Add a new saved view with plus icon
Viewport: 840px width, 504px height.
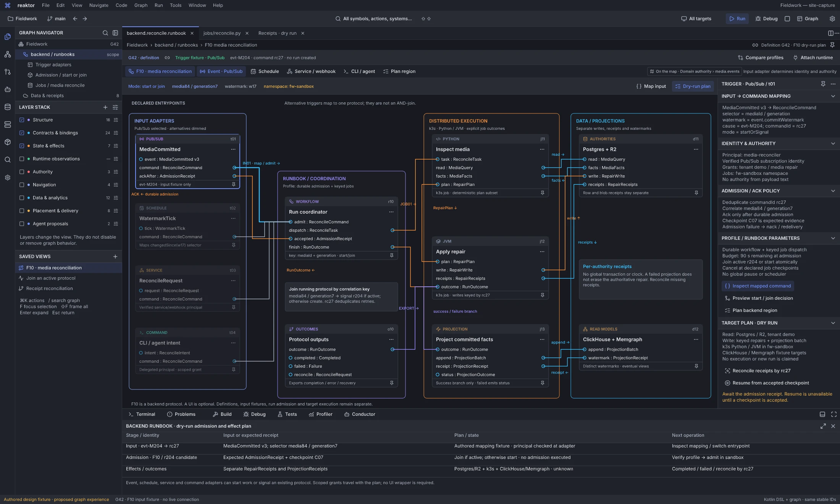115,257
